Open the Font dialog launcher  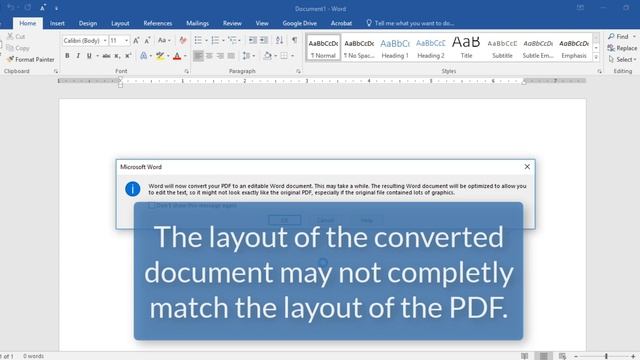[x=187, y=71]
